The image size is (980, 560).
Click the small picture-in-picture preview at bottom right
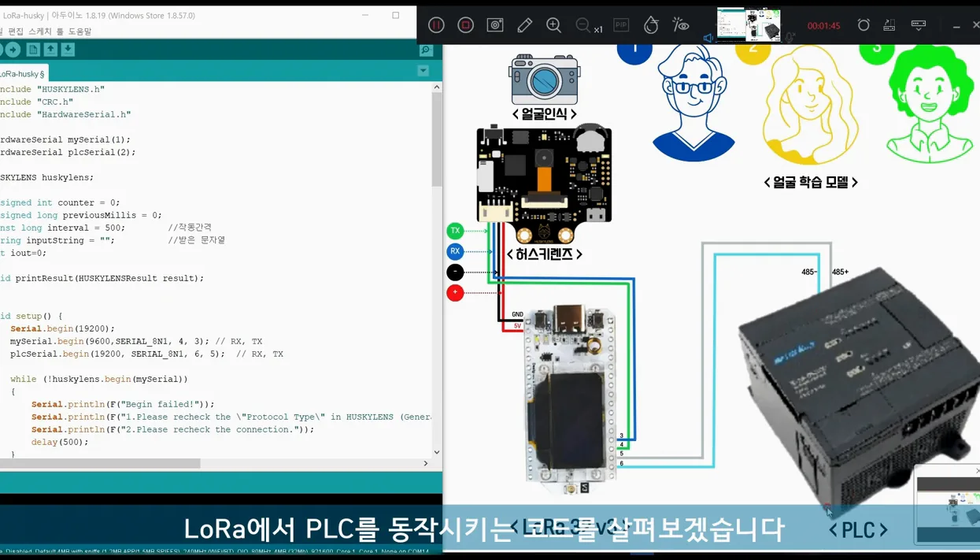tap(949, 504)
